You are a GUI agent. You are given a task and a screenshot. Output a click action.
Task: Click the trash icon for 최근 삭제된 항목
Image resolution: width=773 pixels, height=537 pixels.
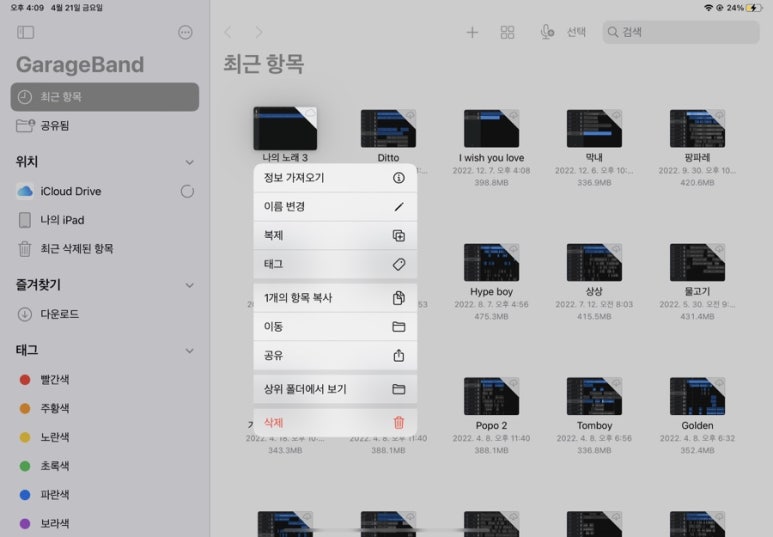25,249
